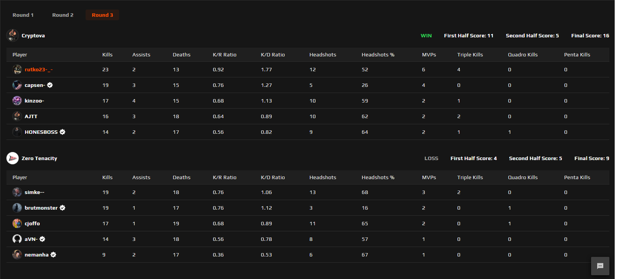Click the LOSS label
Screen dimensions: 644x279
(x=431, y=158)
